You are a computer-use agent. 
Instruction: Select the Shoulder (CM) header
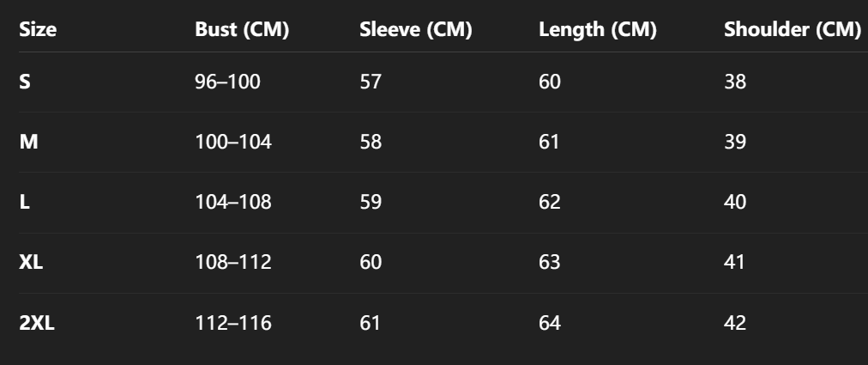792,29
